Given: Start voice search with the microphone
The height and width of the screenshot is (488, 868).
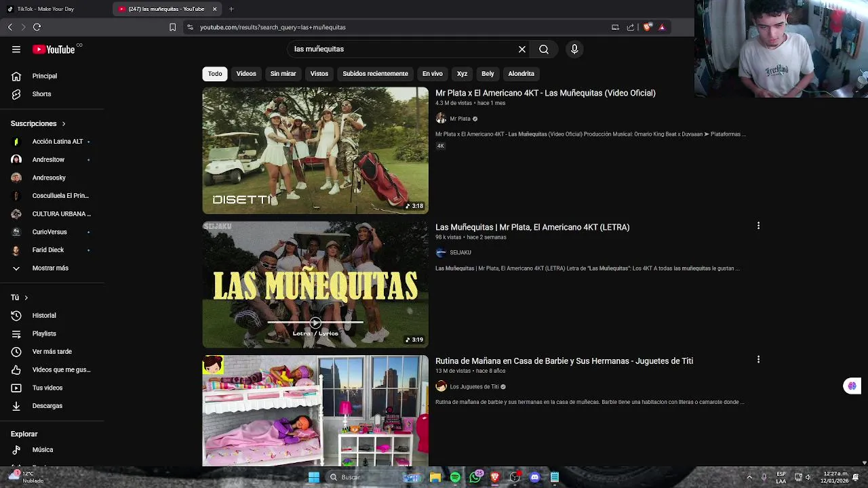Looking at the screenshot, I should click(x=574, y=49).
